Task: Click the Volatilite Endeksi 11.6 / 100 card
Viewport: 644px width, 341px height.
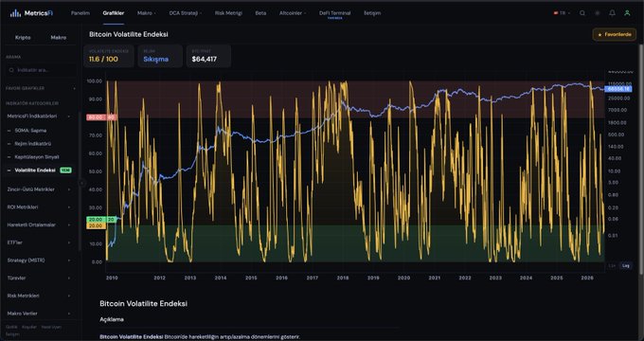Action: coord(109,56)
